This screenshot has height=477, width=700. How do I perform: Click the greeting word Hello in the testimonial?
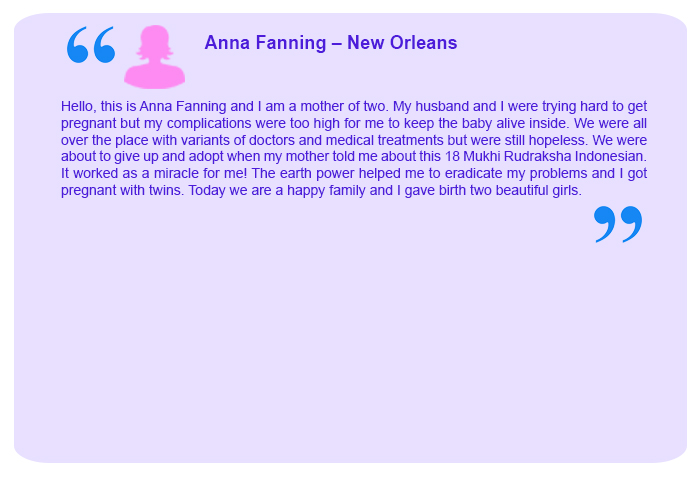tap(78, 106)
